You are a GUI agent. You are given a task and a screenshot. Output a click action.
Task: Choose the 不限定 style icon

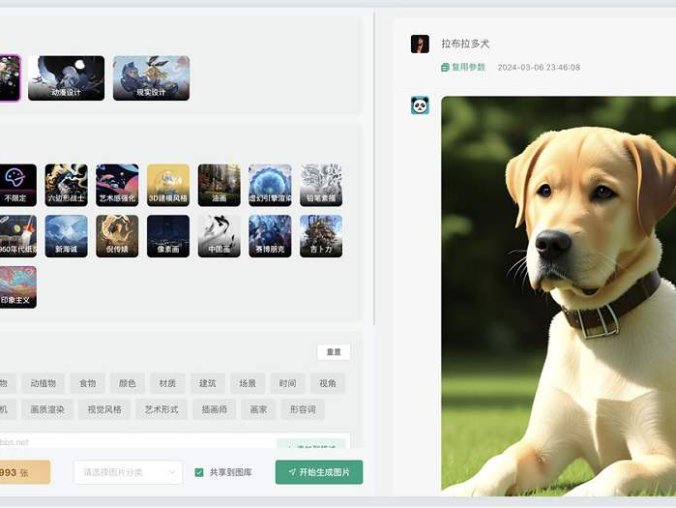pyautogui.click(x=17, y=185)
